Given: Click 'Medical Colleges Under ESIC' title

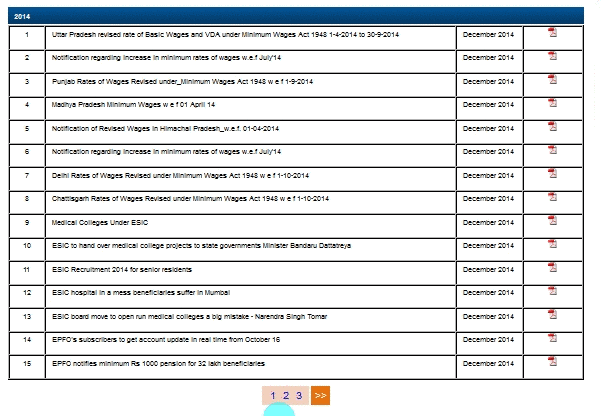Looking at the screenshot, I should coord(100,223).
